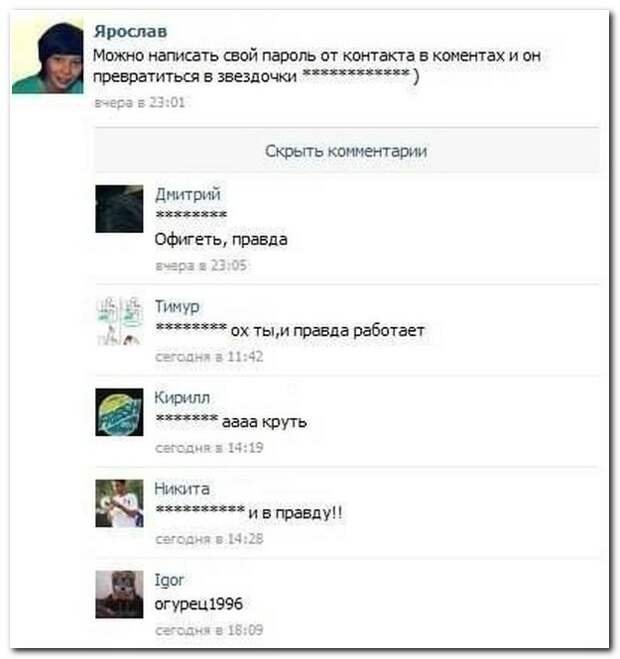Click comment timestamp сегодня в 14:28

point(209,539)
